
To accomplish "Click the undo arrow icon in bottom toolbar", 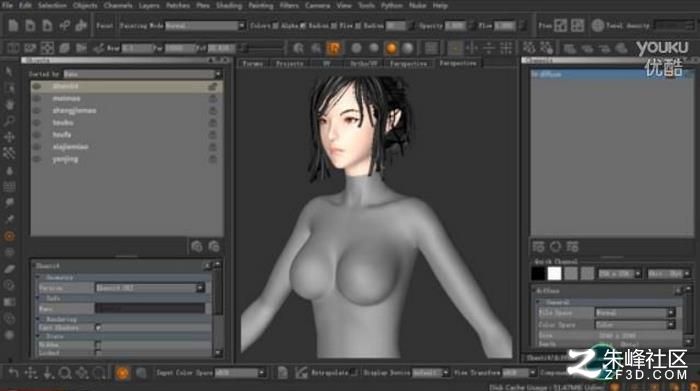I will coord(13,372).
